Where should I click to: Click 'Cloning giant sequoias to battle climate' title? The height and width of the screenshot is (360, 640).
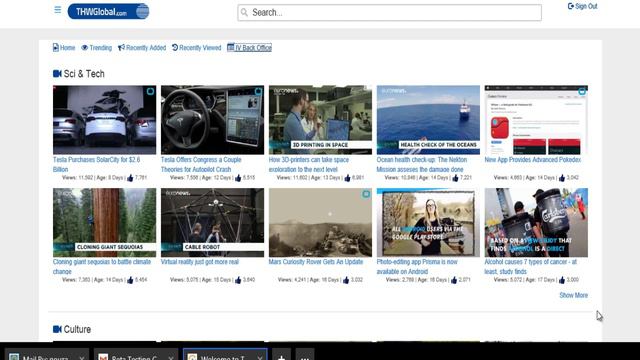point(102,267)
